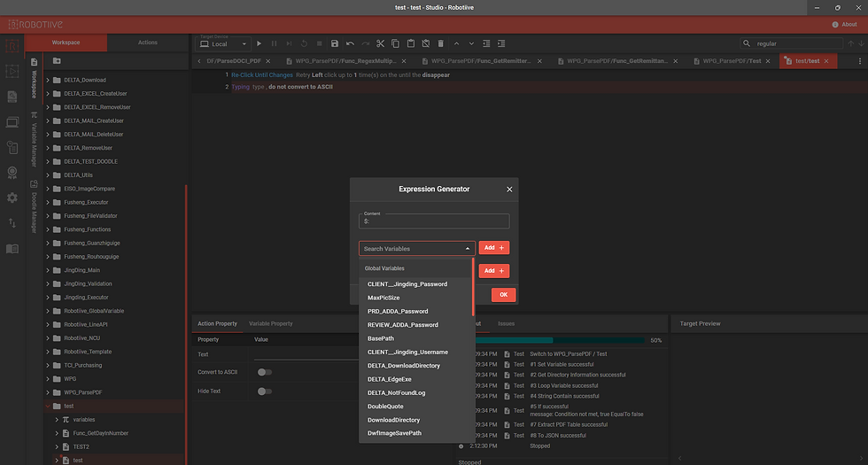Toggle the Hide Text switch
This screenshot has height=465, width=868.
(x=263, y=391)
